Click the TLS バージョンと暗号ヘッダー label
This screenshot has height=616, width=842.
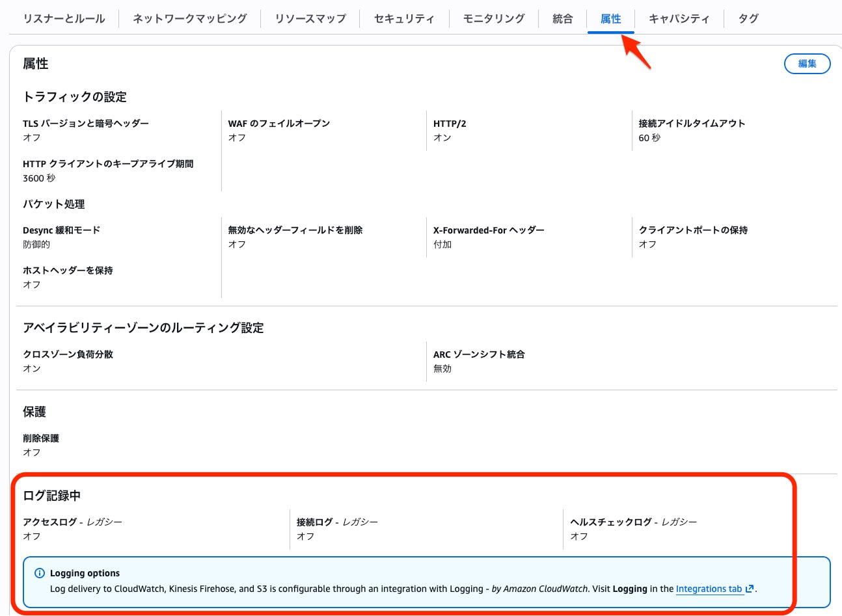(86, 124)
